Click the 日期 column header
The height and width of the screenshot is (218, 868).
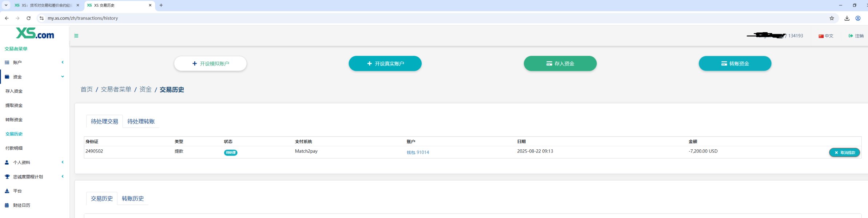coord(521,141)
